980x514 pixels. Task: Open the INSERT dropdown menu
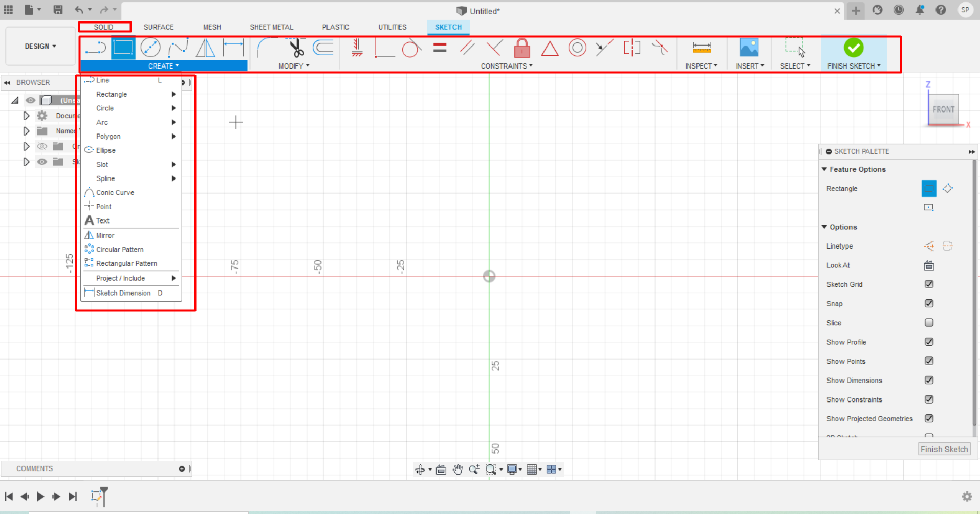click(750, 66)
